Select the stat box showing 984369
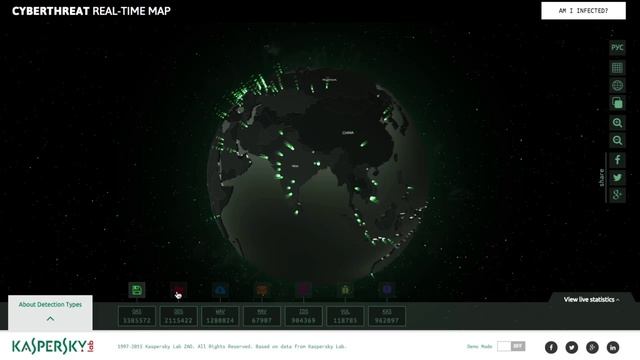Viewport: 640px width, 360px height. point(304,316)
